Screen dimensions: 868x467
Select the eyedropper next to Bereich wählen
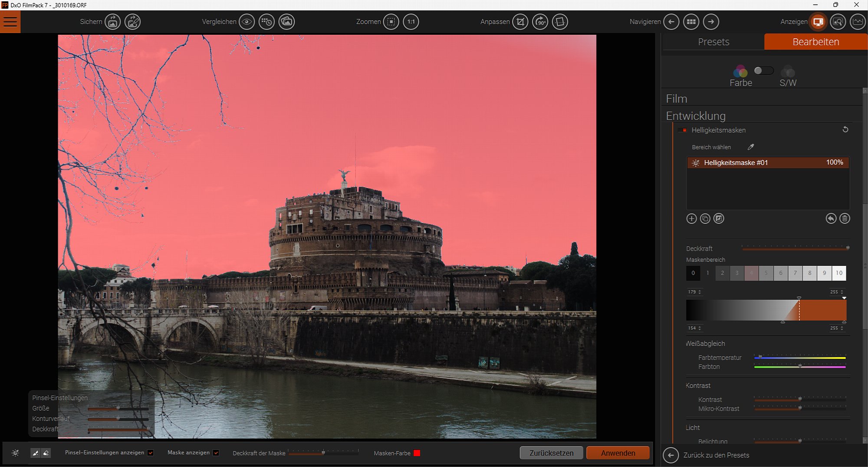coord(751,147)
